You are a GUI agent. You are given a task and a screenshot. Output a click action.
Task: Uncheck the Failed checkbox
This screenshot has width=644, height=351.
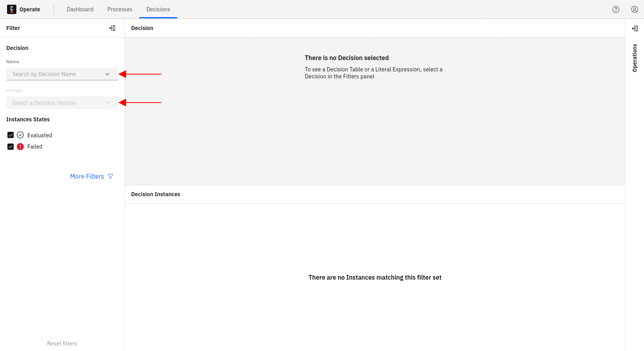[x=11, y=147]
